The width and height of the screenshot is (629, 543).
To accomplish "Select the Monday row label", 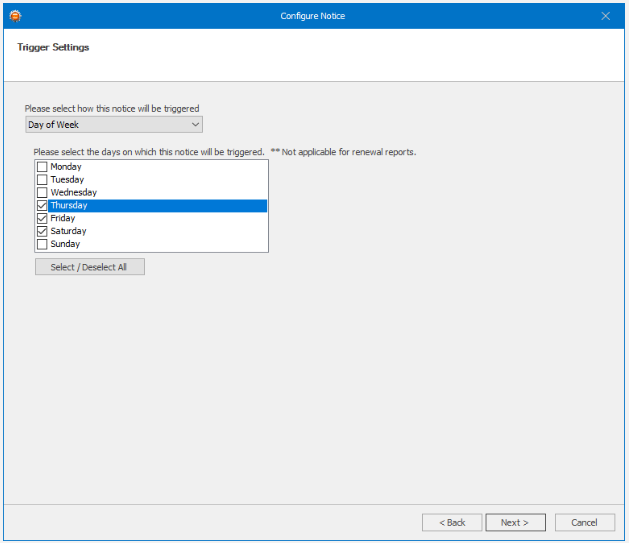I will (66, 166).
